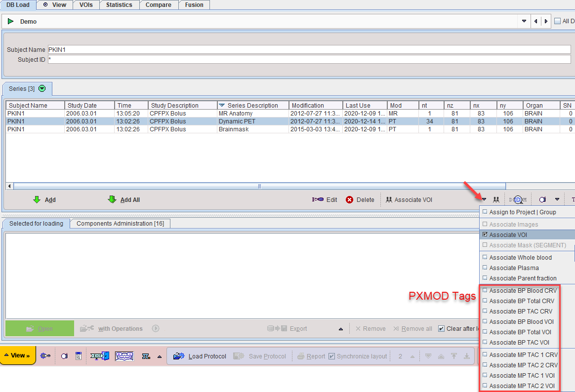This screenshot has width=575, height=392.
Task: Expand the Export options up arrow
Action: (x=341, y=329)
